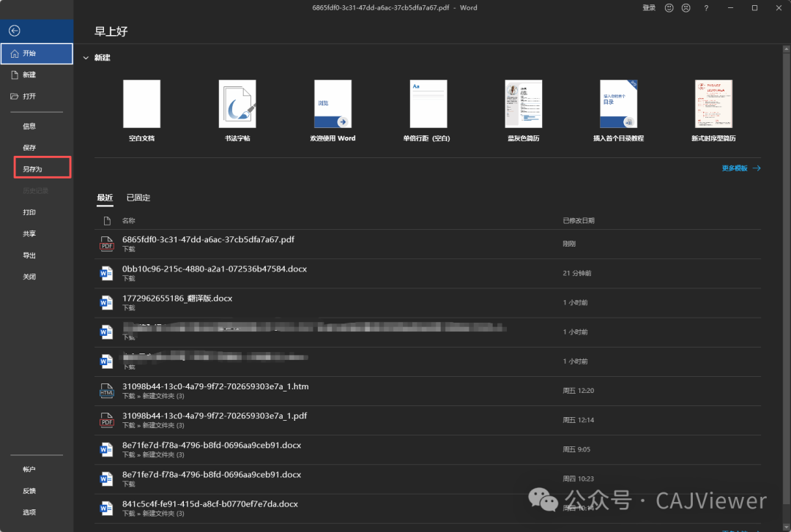Open the 共享 page
This screenshot has height=532, width=791.
(x=29, y=234)
